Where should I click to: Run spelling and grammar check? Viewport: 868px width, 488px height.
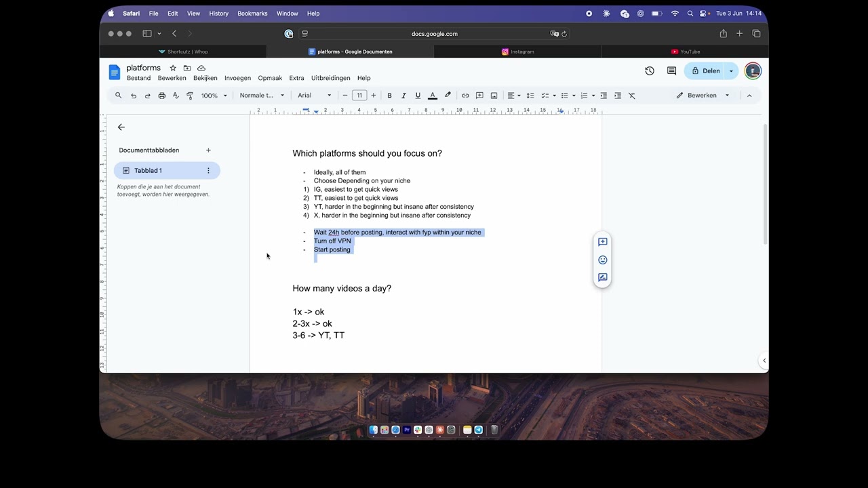(x=176, y=96)
